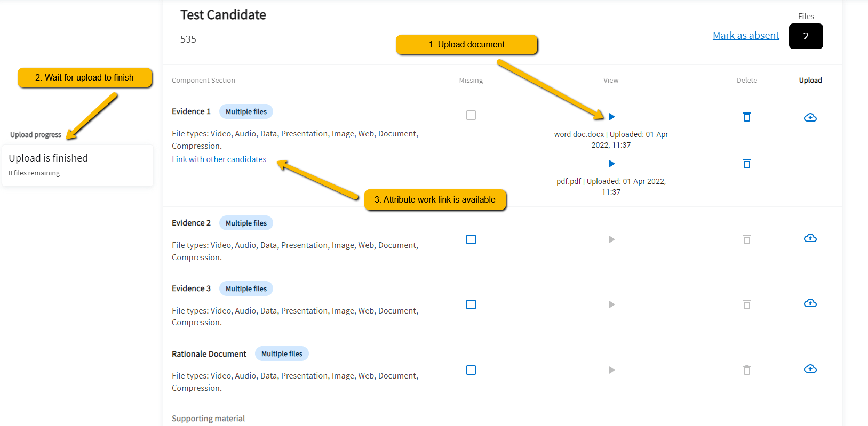Upload a file to Evidence 2

[810, 238]
